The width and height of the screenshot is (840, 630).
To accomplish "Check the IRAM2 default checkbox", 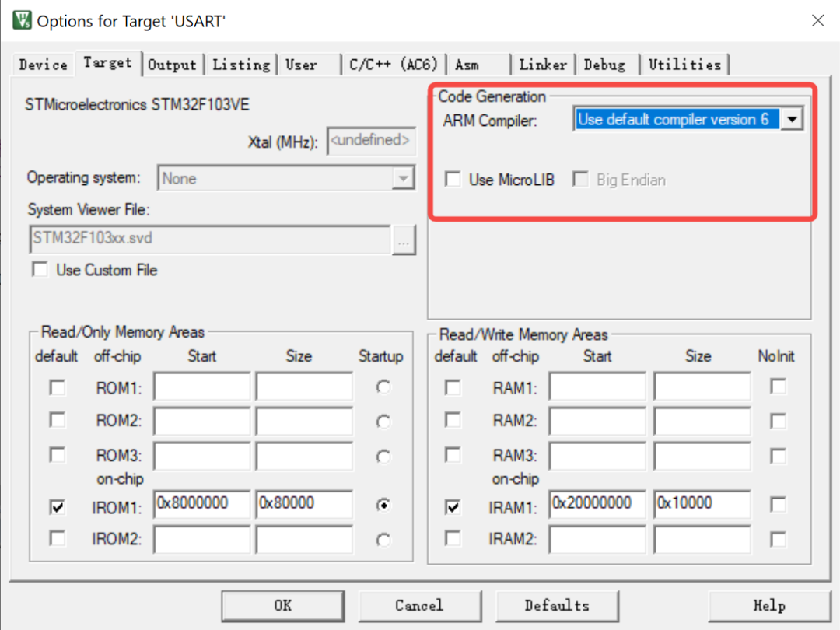I will tap(453, 538).
